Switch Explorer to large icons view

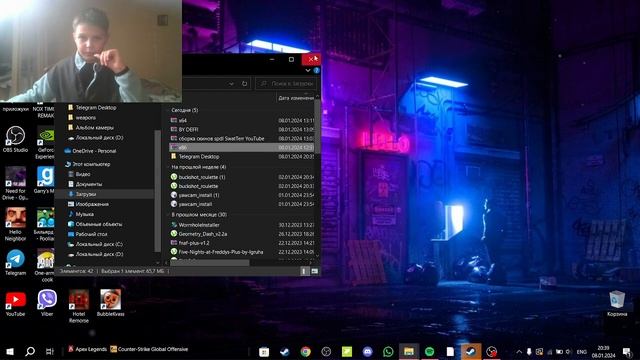(315, 271)
